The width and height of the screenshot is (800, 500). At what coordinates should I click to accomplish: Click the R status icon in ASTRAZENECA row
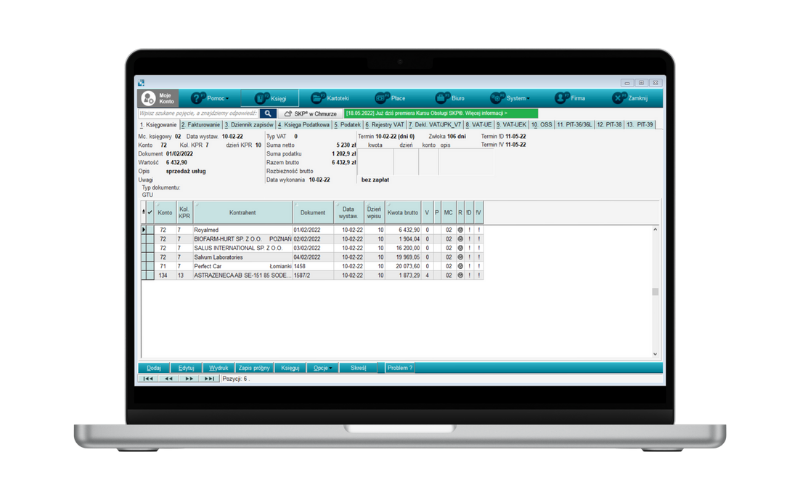point(460,276)
